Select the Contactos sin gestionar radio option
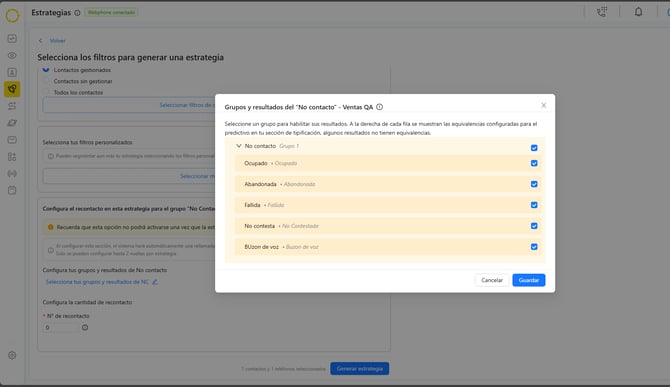The height and width of the screenshot is (387, 670). click(x=46, y=81)
